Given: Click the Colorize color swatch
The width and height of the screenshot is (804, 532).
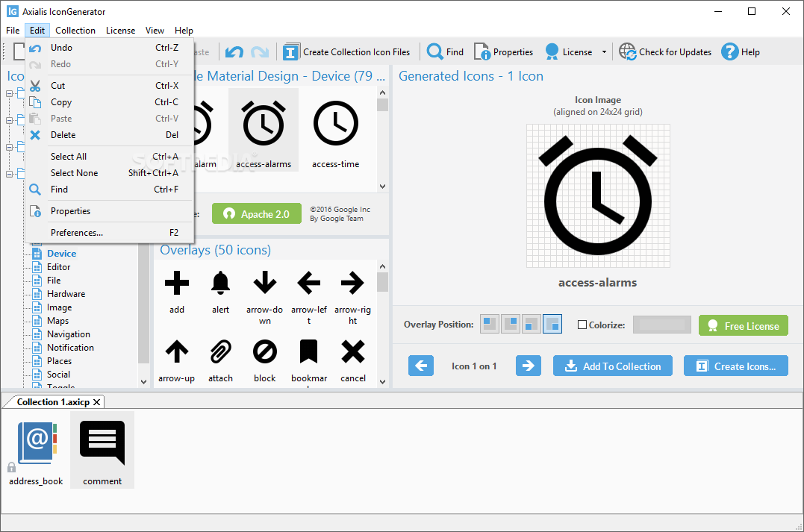Looking at the screenshot, I should (662, 325).
